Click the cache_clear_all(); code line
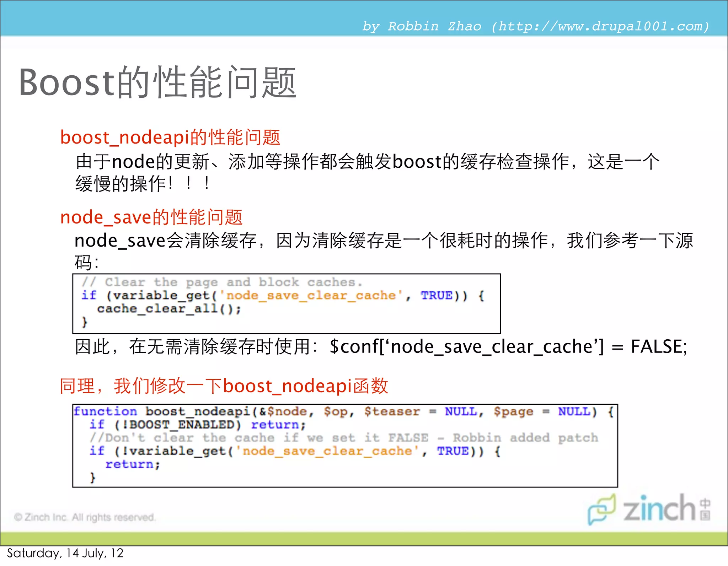This screenshot has width=728, height=566. coord(169,308)
